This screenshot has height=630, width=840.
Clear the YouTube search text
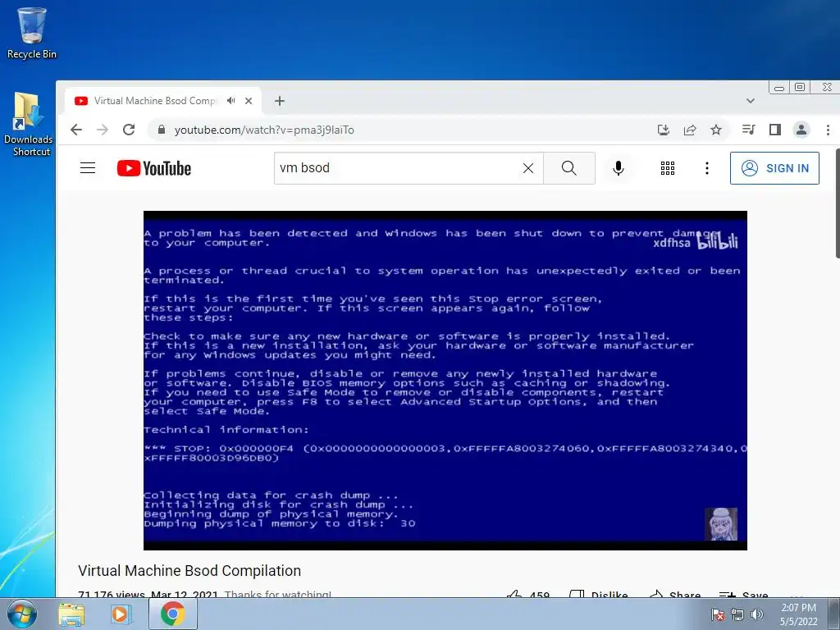[528, 168]
